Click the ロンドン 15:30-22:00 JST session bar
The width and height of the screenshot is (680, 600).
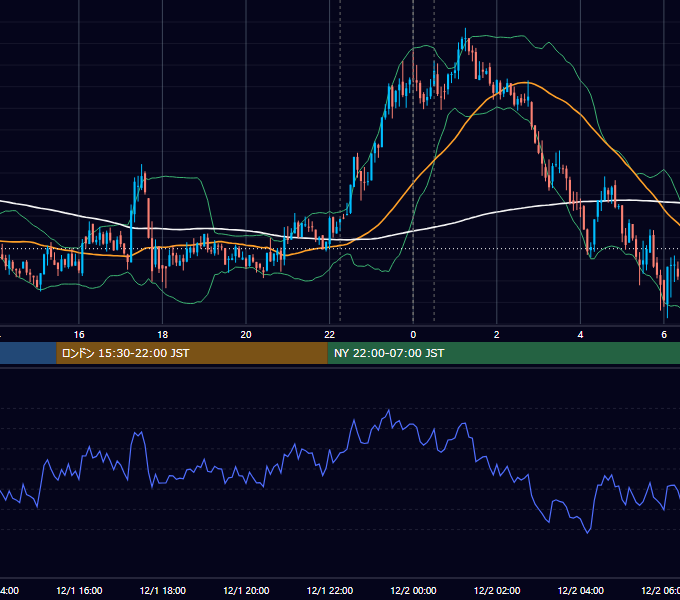click(x=192, y=353)
